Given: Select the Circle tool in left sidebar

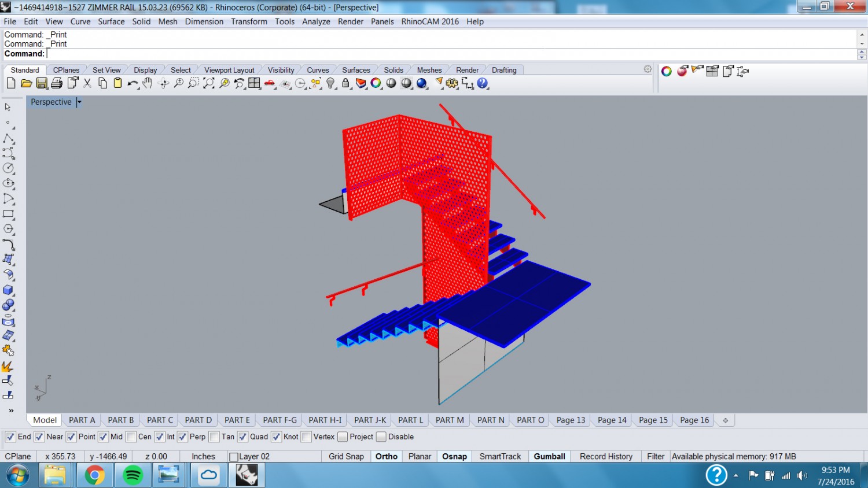Looking at the screenshot, I should (8, 168).
